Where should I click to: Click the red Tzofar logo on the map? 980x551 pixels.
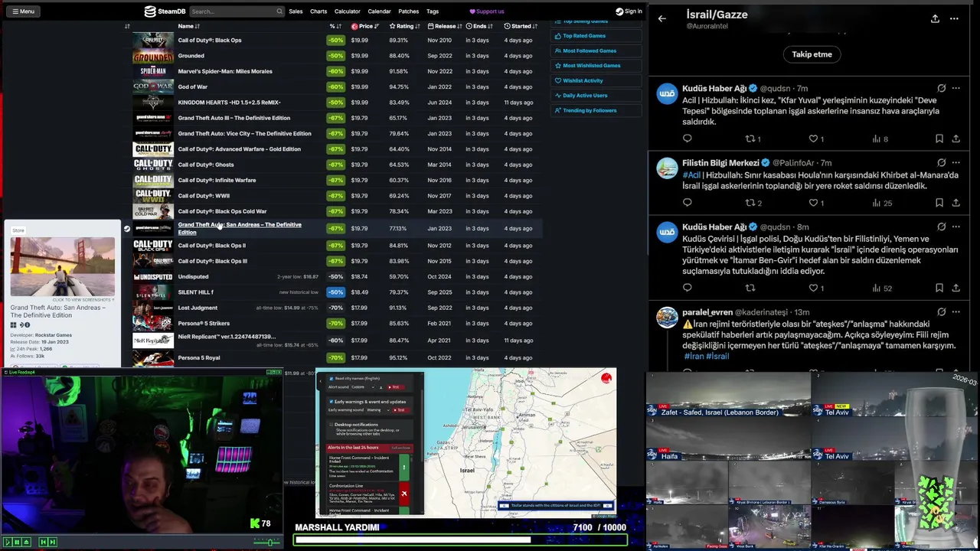tap(606, 377)
